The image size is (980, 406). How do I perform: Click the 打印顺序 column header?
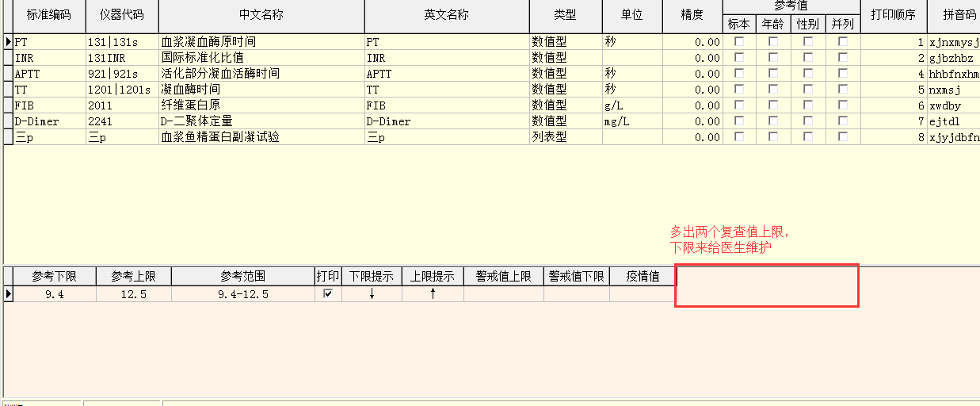click(894, 15)
